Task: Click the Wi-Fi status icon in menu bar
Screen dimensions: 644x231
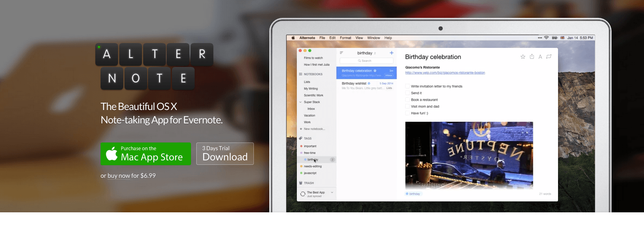Action: [546, 38]
